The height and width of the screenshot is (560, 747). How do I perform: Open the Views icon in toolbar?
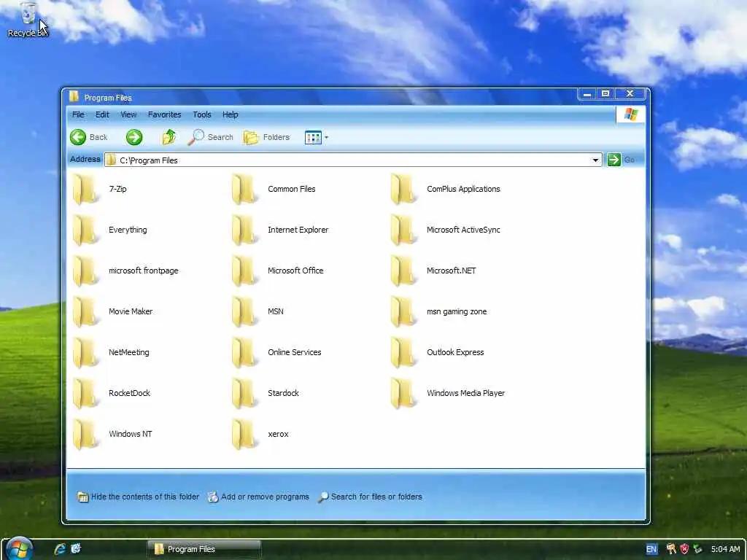point(313,137)
